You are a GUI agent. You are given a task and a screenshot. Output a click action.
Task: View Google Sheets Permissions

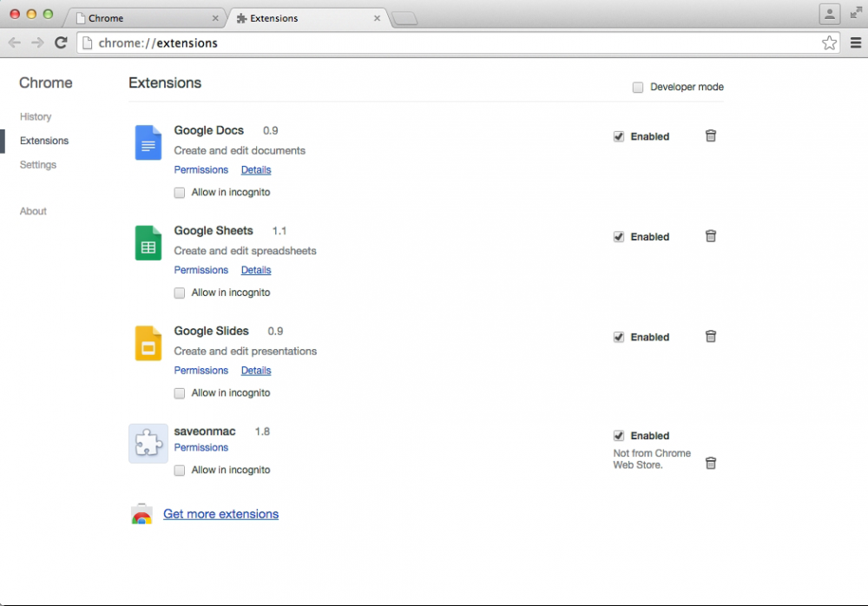tap(201, 270)
